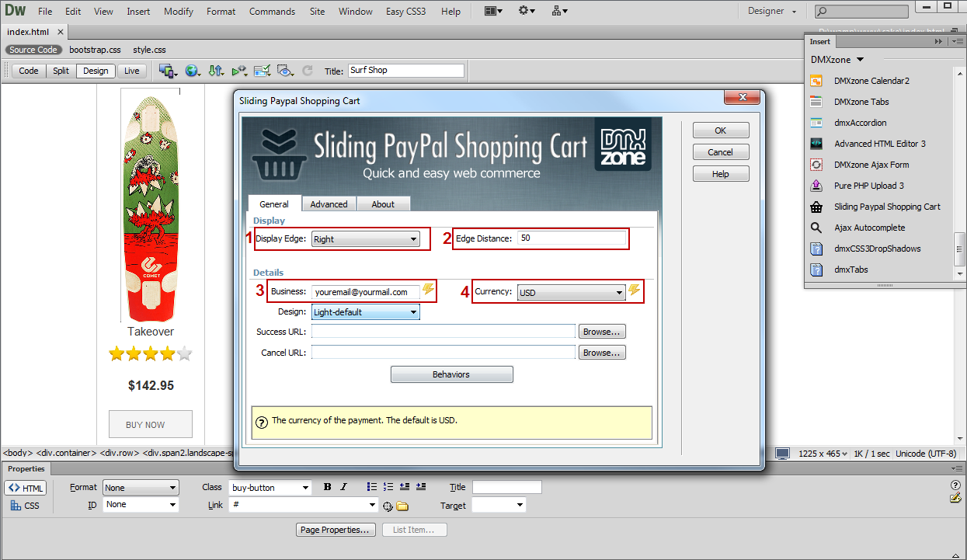Click the Ajax Autocomplete magnifier icon

click(x=816, y=228)
